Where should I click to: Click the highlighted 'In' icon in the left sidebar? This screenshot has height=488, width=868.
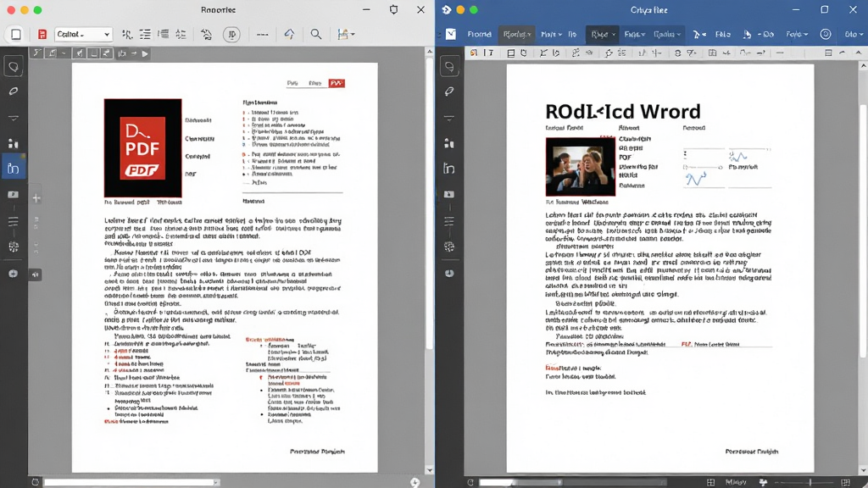(x=14, y=169)
